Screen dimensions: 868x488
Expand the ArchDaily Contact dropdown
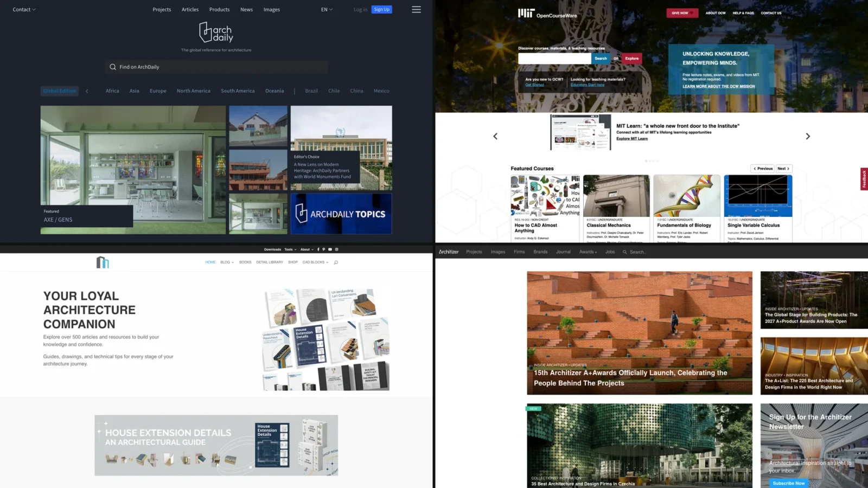[x=24, y=9]
